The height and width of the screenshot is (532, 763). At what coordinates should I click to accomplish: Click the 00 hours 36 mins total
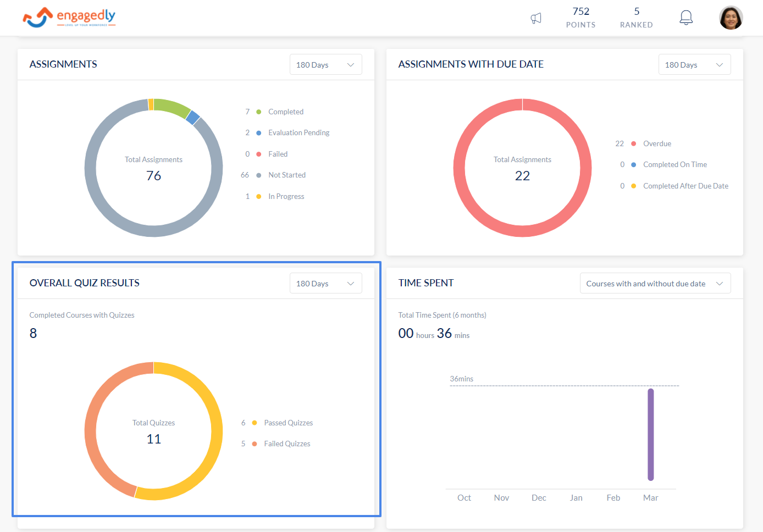coord(434,333)
